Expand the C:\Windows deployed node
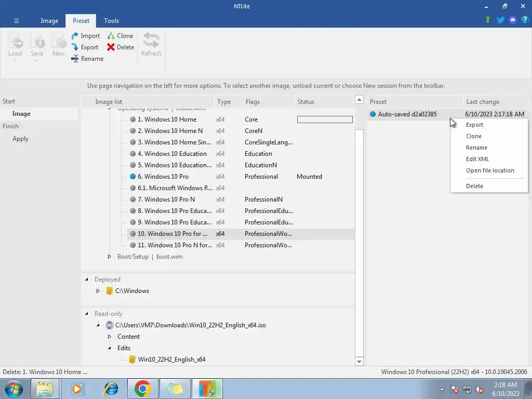The image size is (532, 399). point(98,291)
